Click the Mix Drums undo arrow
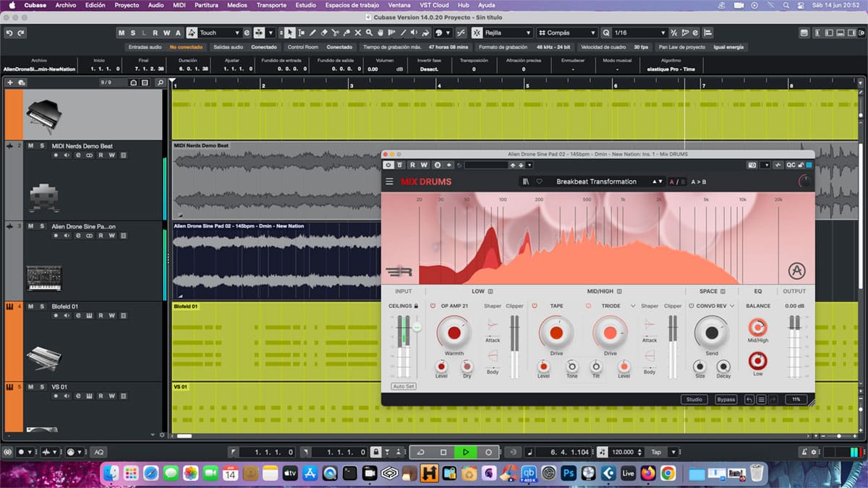This screenshot has width=868, height=488. pos(749,399)
